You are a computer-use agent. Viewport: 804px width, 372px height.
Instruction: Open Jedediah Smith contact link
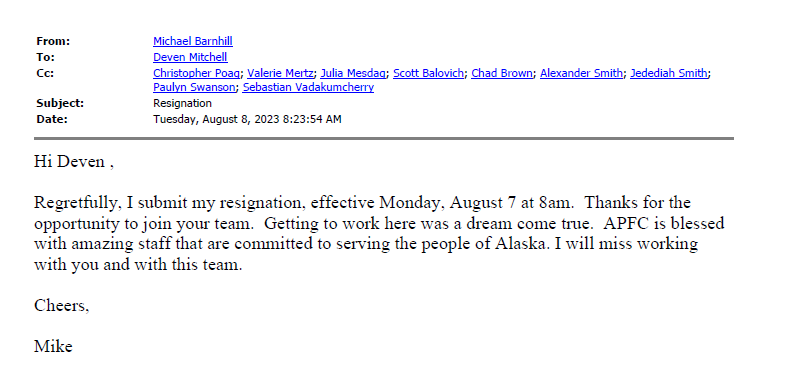point(669,73)
